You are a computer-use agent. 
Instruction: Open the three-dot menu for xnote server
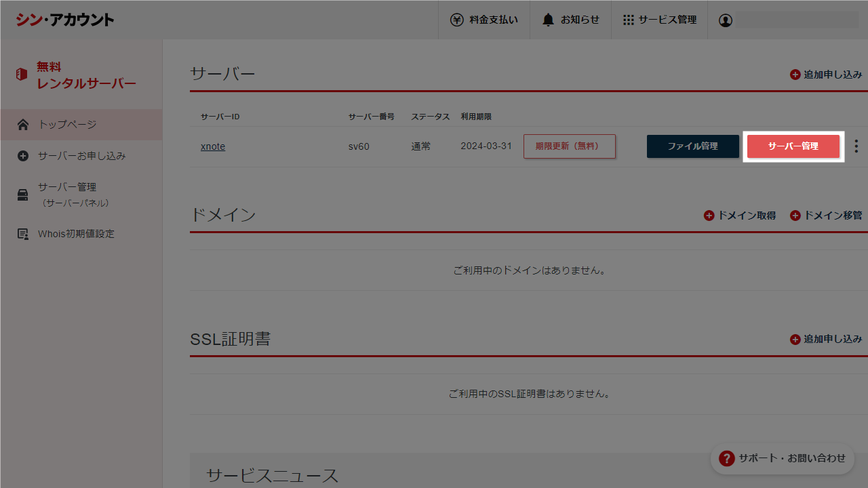pos(856,146)
